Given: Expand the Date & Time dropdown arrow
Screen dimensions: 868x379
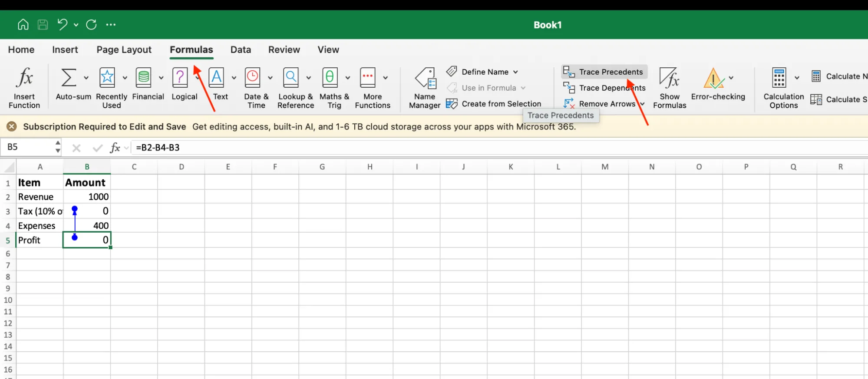Looking at the screenshot, I should [x=270, y=78].
